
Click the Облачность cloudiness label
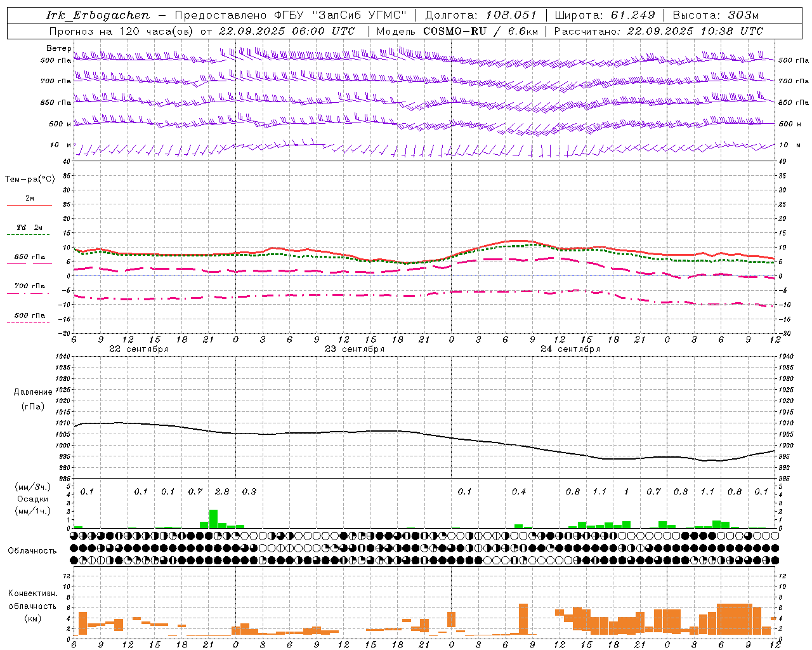click(32, 550)
